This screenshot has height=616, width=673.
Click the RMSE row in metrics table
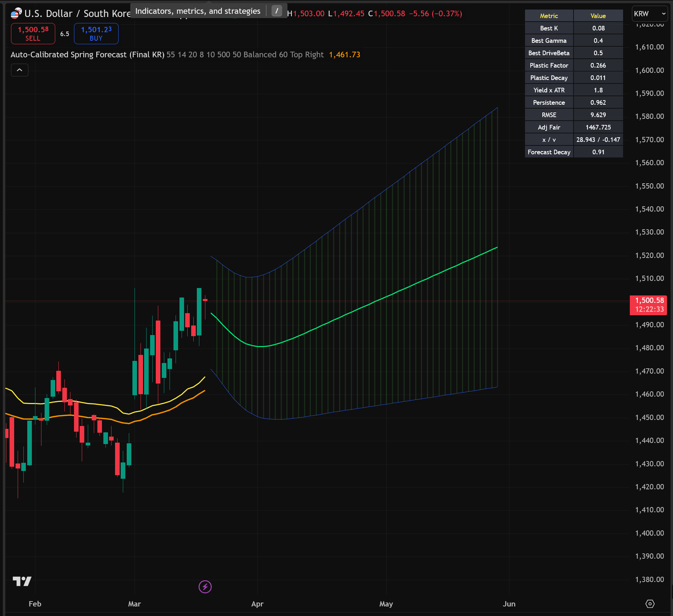[x=549, y=115]
